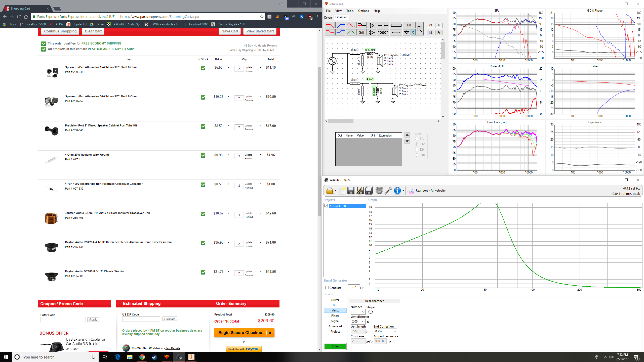This screenshot has width=644, height=362.
Task: Add a buffer amplifier triangle component
Action: pos(371,25)
